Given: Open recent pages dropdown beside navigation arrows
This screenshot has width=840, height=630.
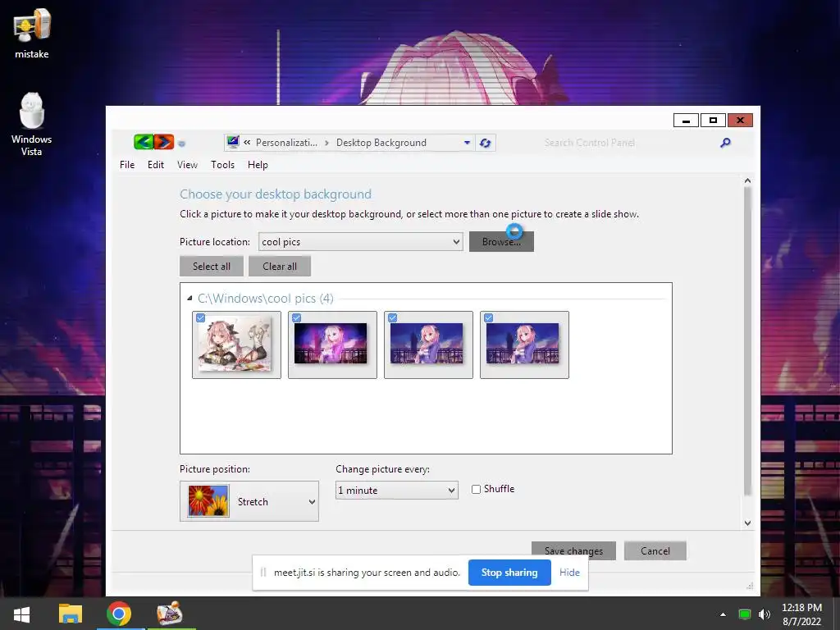Looking at the screenshot, I should tap(181, 143).
